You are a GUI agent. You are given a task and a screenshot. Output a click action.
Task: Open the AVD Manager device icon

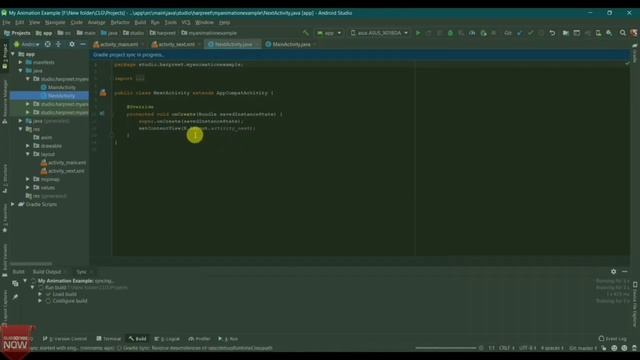tap(598, 33)
